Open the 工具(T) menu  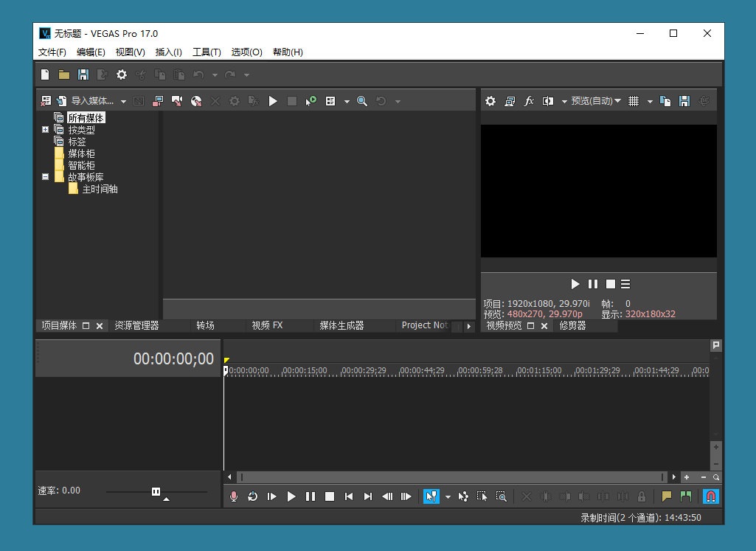tap(207, 52)
